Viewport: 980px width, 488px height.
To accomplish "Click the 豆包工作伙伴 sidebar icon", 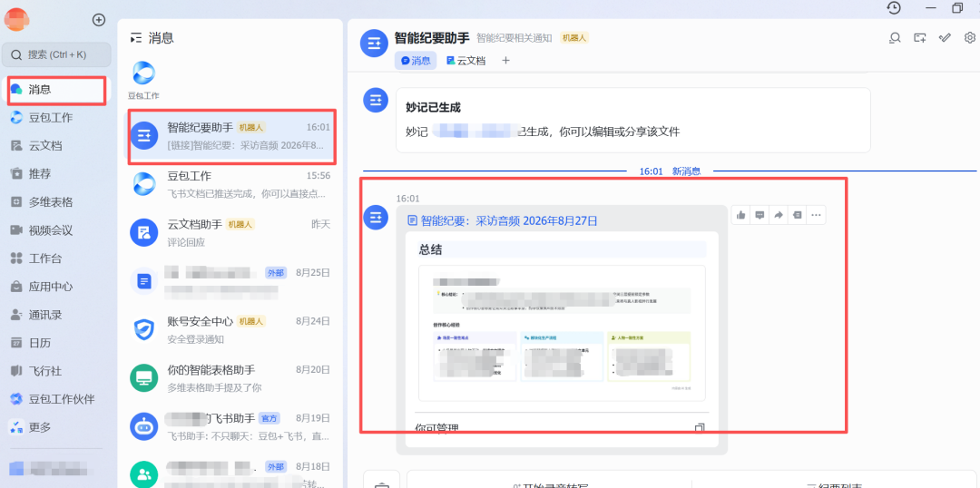I will tap(17, 399).
